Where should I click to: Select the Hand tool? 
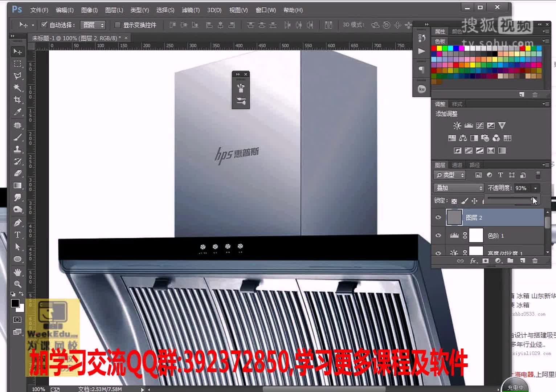tap(17, 272)
